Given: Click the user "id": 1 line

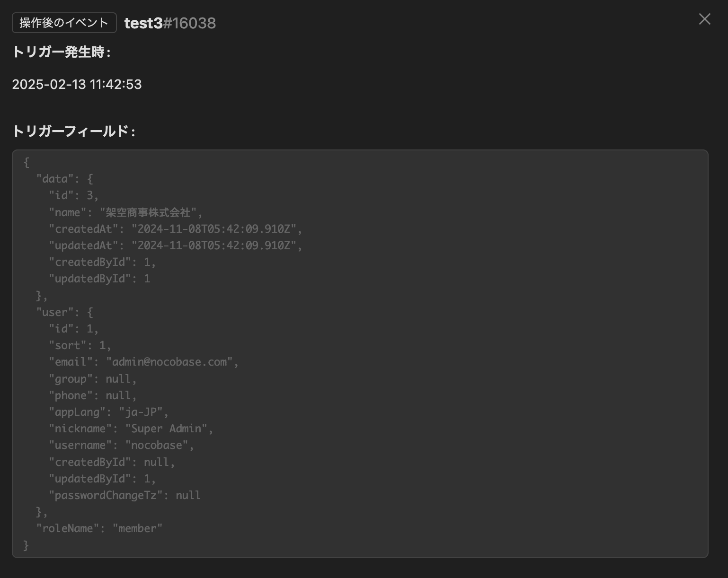Looking at the screenshot, I should point(73,329).
